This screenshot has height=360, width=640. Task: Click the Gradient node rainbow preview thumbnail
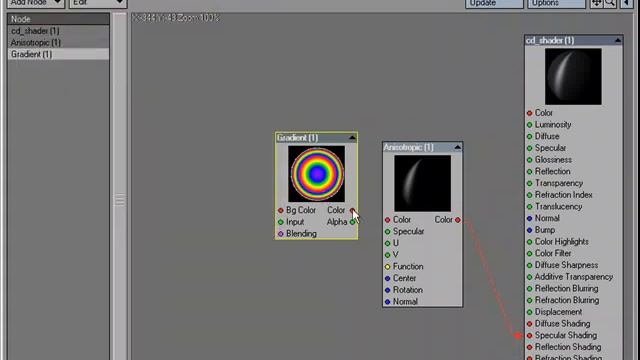click(316, 174)
